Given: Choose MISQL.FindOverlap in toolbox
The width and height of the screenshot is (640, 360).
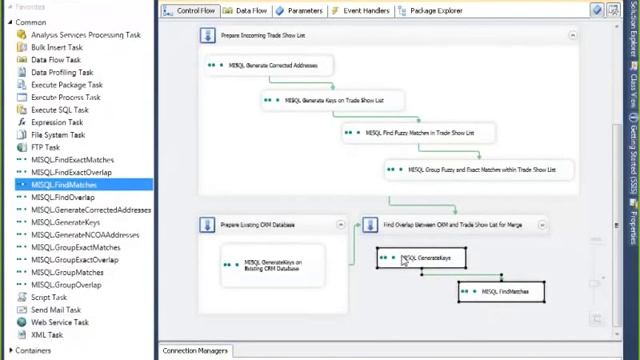Looking at the screenshot, I should point(63,197).
